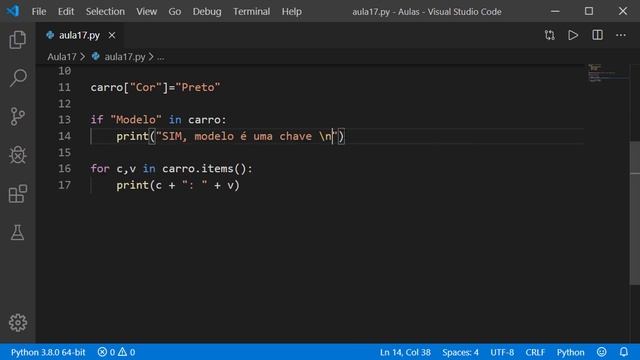The height and width of the screenshot is (360, 640).
Task: Change file encoding UTF-8
Action: [502, 352]
